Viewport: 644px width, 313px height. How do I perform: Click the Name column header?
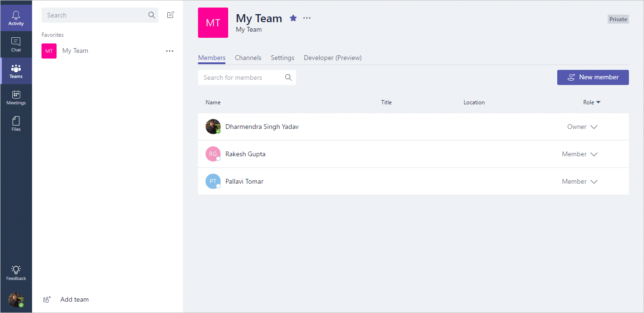tap(213, 102)
